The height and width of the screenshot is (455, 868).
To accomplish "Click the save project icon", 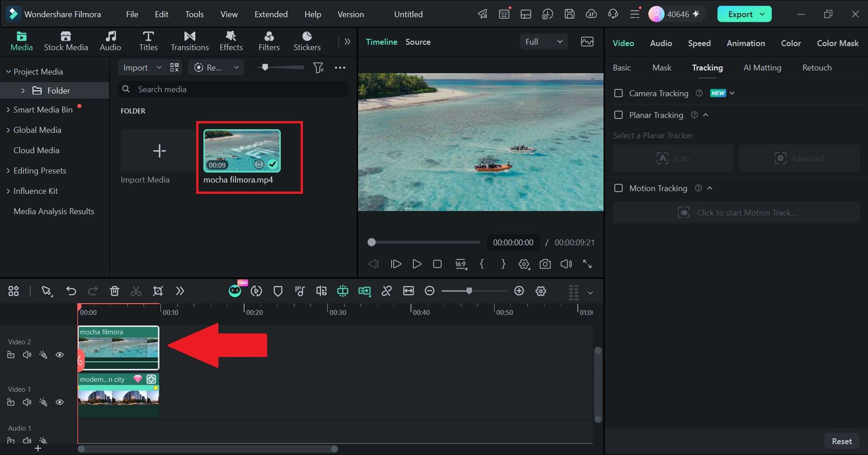I will point(570,14).
